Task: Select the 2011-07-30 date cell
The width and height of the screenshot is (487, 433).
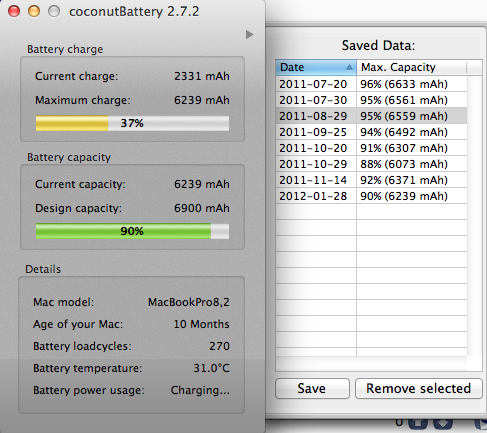Action: (316, 100)
